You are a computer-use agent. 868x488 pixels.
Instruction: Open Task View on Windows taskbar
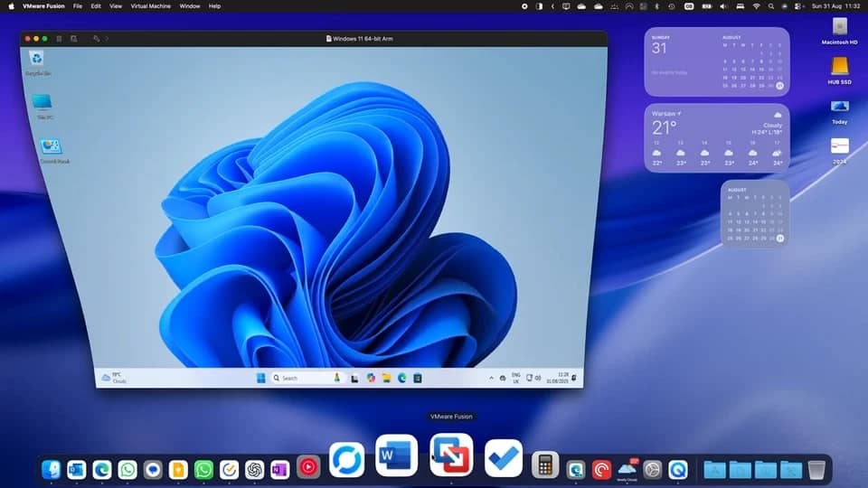354,379
